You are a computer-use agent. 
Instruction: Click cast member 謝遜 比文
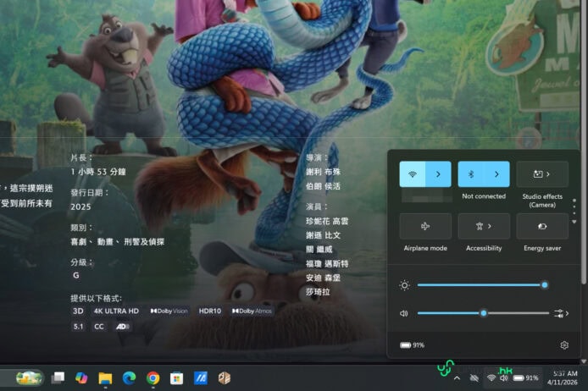point(323,235)
